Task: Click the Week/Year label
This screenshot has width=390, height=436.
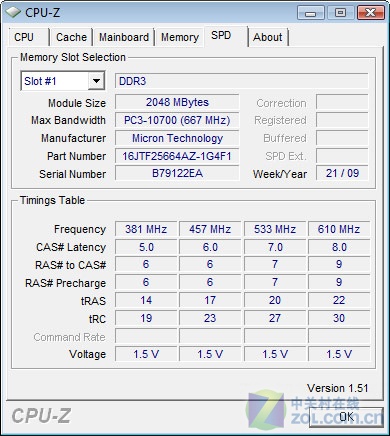Action: (x=280, y=174)
